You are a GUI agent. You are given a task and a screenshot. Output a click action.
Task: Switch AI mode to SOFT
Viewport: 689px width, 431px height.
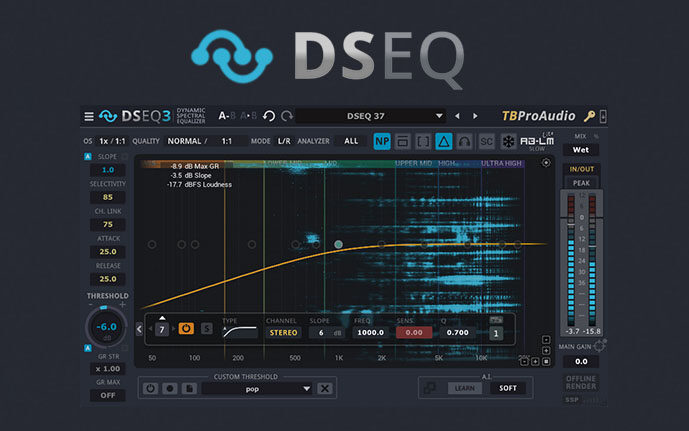pos(511,388)
